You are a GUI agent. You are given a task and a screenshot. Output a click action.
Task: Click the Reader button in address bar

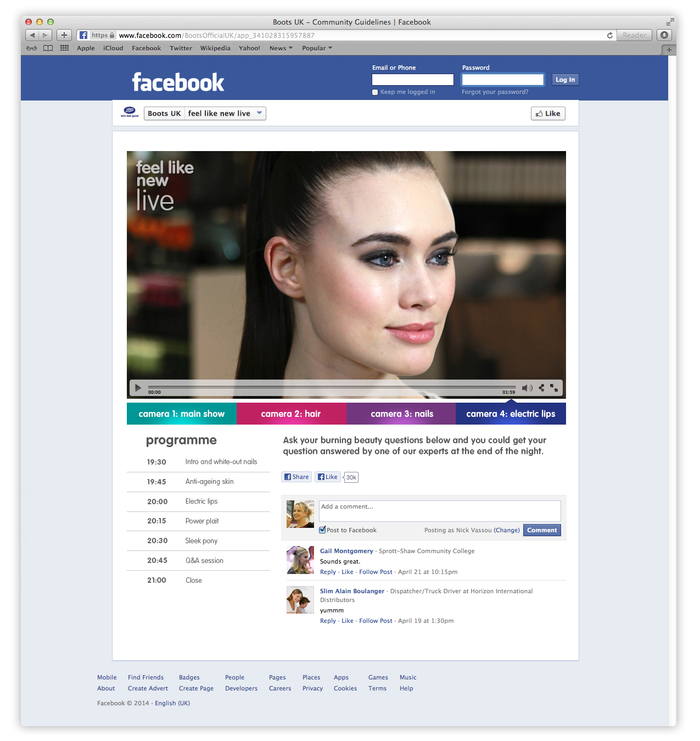click(x=634, y=35)
